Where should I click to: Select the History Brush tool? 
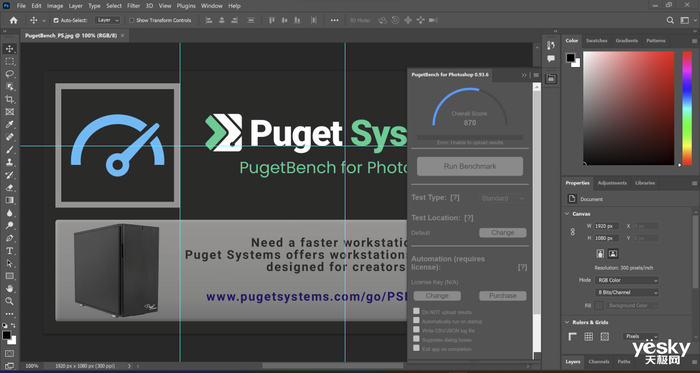tap(9, 174)
